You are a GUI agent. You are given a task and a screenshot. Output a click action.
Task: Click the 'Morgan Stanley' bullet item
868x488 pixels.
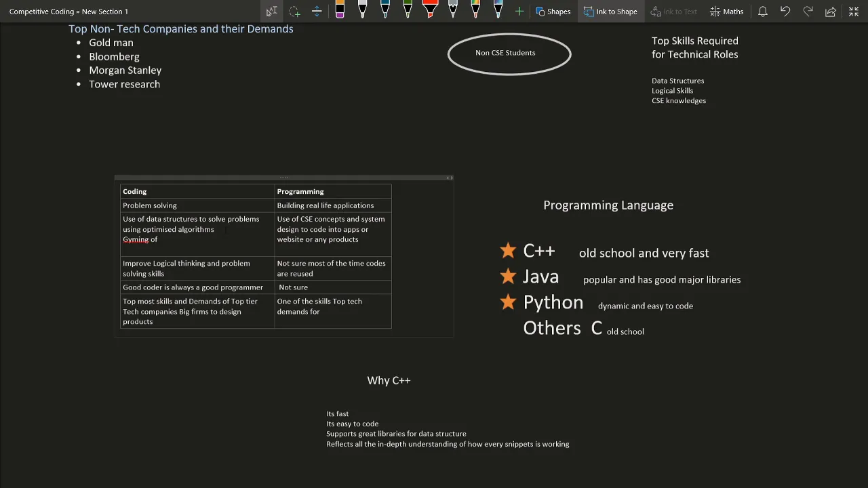tap(125, 70)
